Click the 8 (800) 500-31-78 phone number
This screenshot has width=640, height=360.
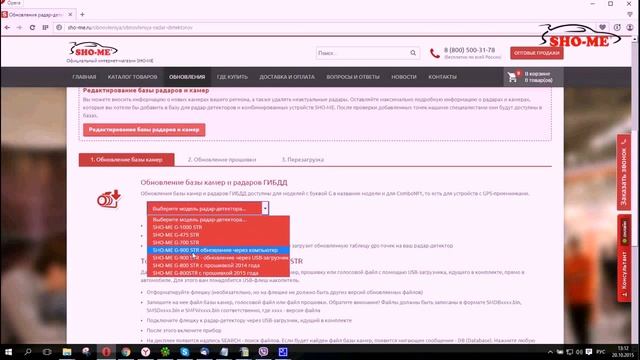(x=469, y=50)
